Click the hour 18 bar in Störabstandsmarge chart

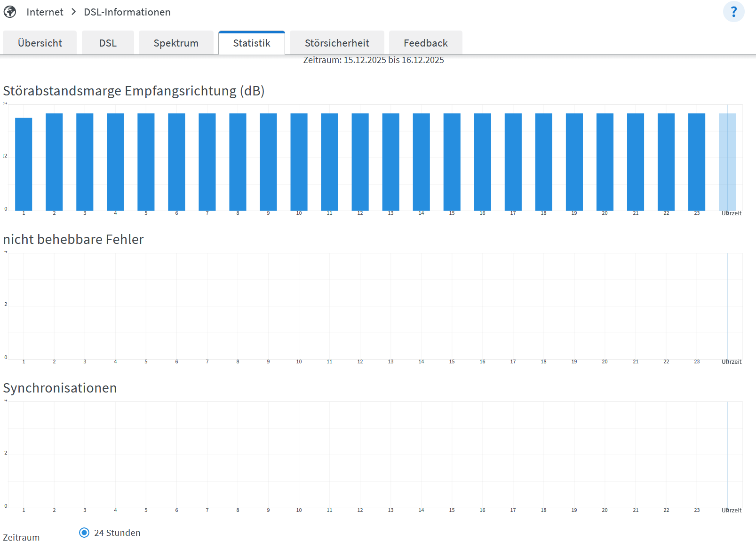point(544,162)
